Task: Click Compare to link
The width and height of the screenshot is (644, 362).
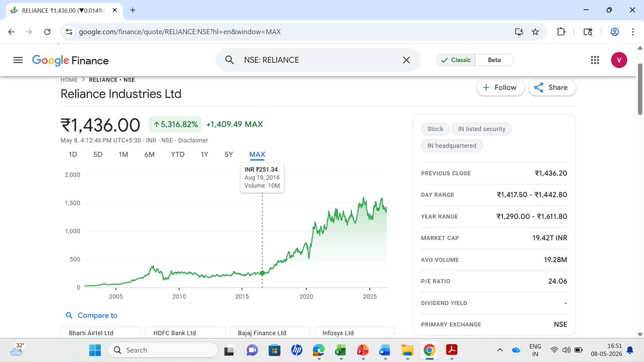Action: (91, 315)
